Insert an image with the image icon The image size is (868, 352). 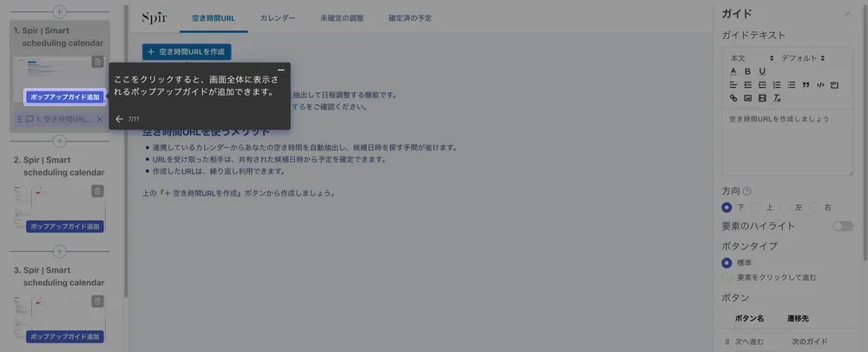(x=748, y=98)
